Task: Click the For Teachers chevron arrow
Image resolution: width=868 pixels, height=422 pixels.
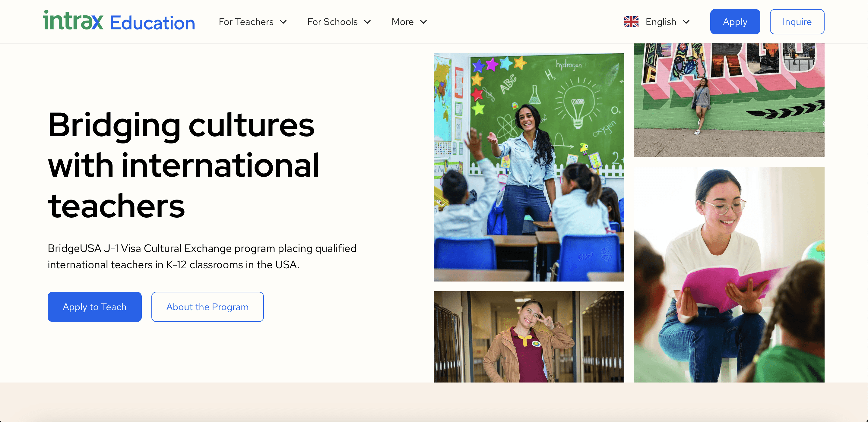Action: pyautogui.click(x=284, y=22)
